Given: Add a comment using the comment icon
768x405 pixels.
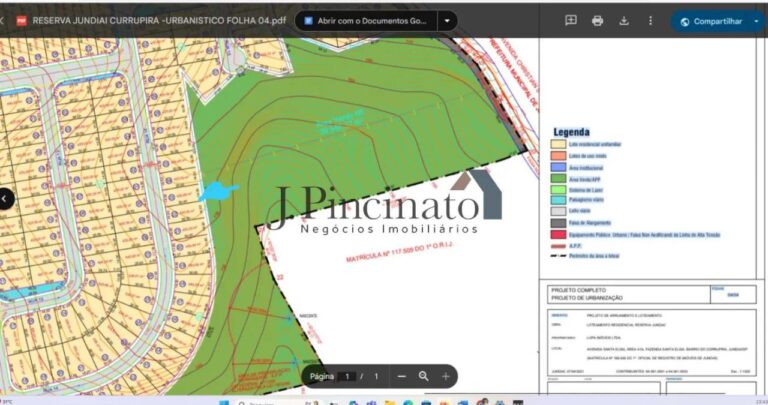Looking at the screenshot, I should (x=571, y=21).
